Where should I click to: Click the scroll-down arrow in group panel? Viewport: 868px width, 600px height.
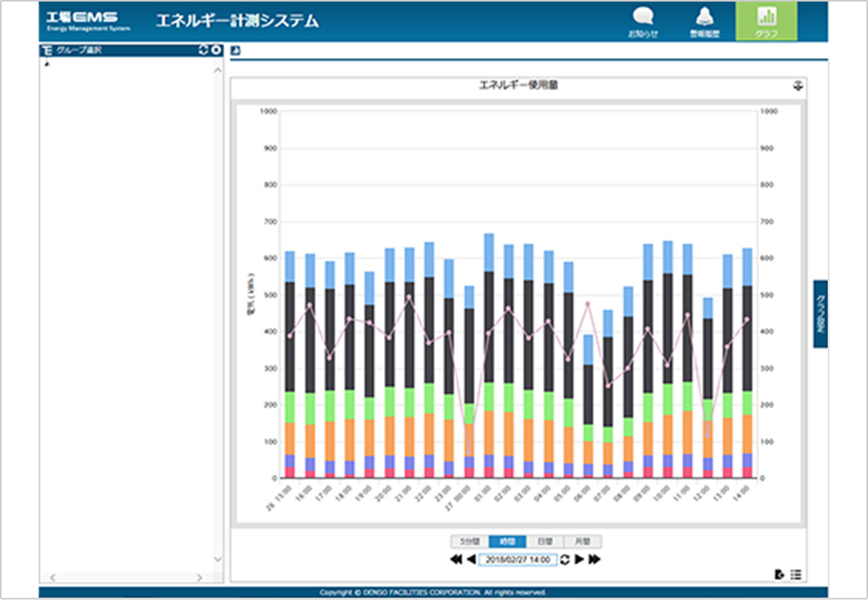pyautogui.click(x=217, y=559)
